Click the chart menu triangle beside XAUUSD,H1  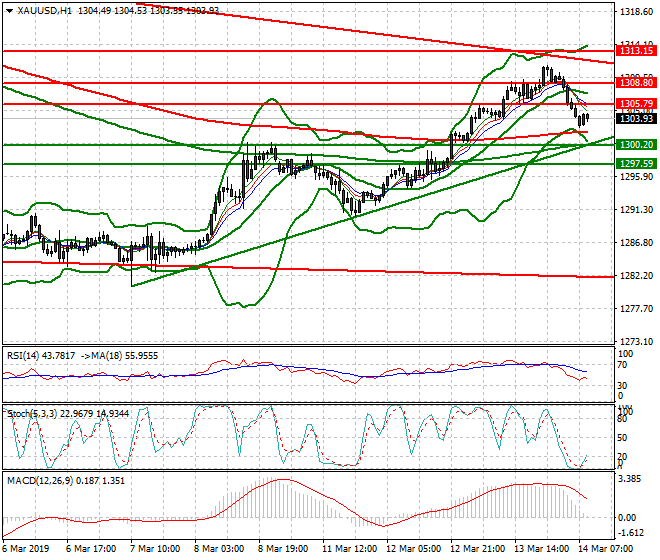pos(9,11)
